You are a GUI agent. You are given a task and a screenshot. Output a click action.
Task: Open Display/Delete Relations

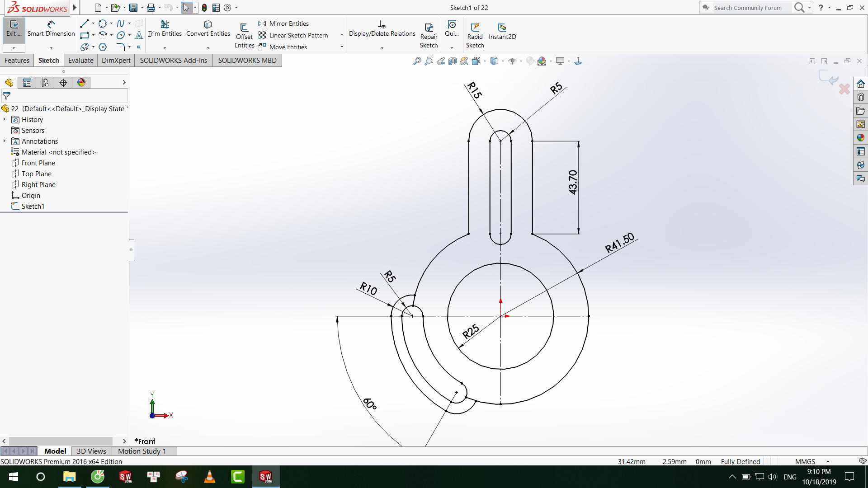(382, 28)
